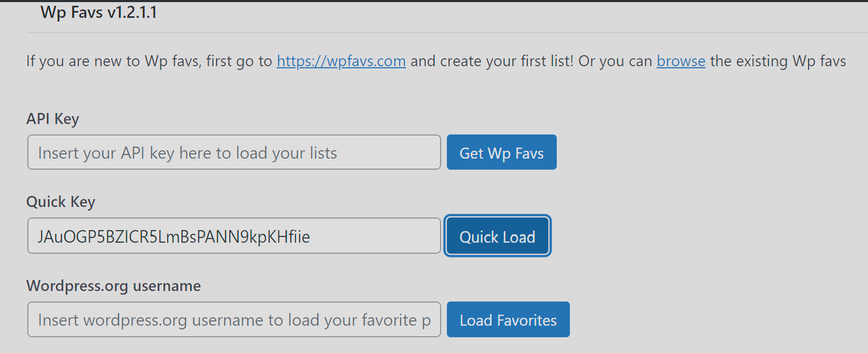Click the Quick Key label
This screenshot has height=353, width=868.
tap(60, 202)
